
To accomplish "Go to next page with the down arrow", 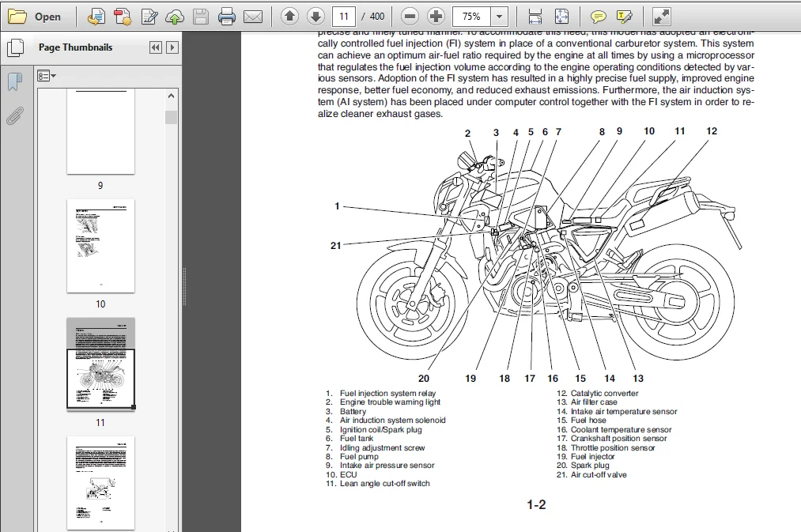I will [x=315, y=17].
